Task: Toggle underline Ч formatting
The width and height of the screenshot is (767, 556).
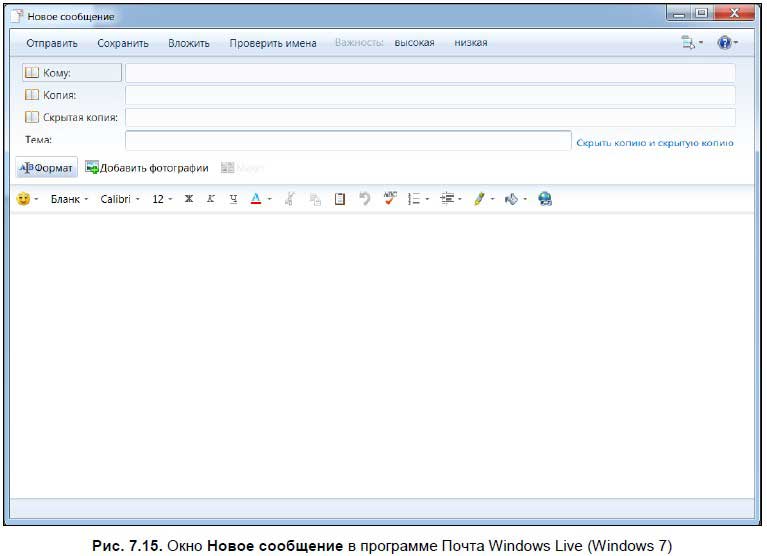Action: pyautogui.click(x=233, y=199)
